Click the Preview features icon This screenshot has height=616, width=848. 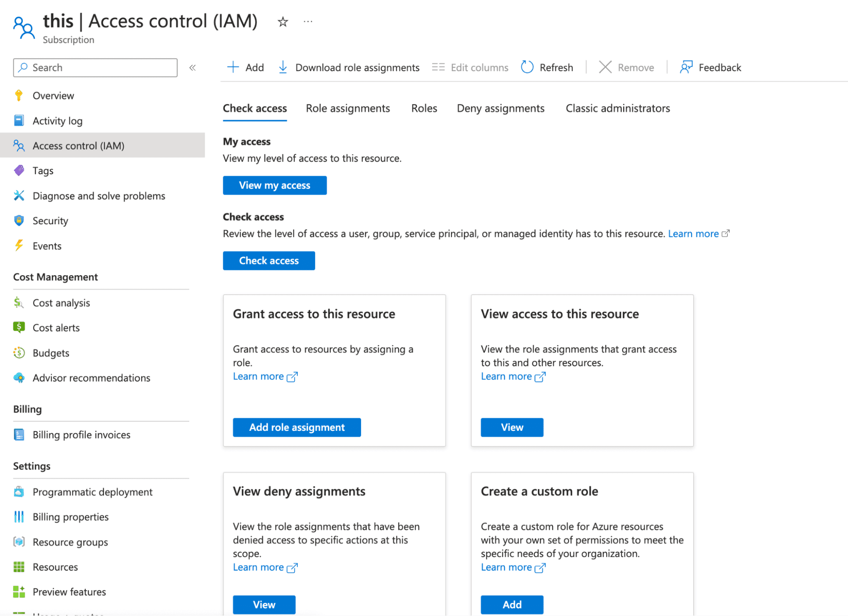19,592
